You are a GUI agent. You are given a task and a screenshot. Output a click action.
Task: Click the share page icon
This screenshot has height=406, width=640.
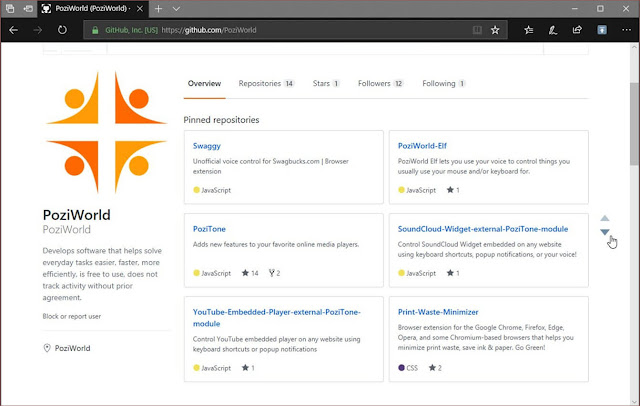[577, 30]
